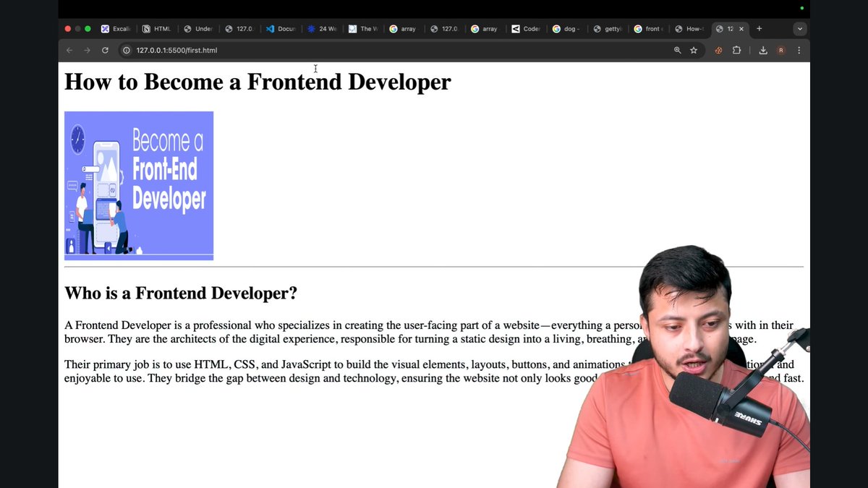Open the downloads icon in the toolbar
Viewport: 868px width, 488px height.
763,50
